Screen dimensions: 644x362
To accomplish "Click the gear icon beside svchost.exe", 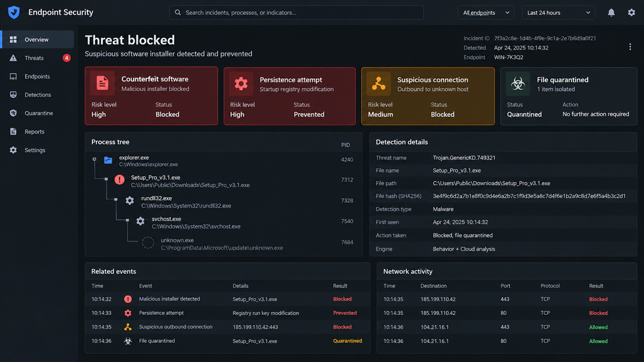I will click(140, 221).
